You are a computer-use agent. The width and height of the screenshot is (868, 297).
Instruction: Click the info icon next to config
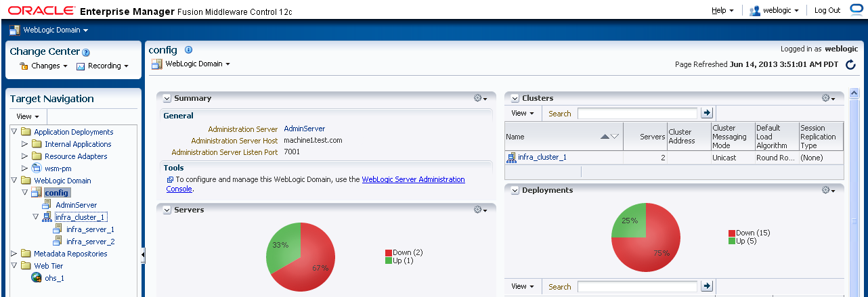189,49
